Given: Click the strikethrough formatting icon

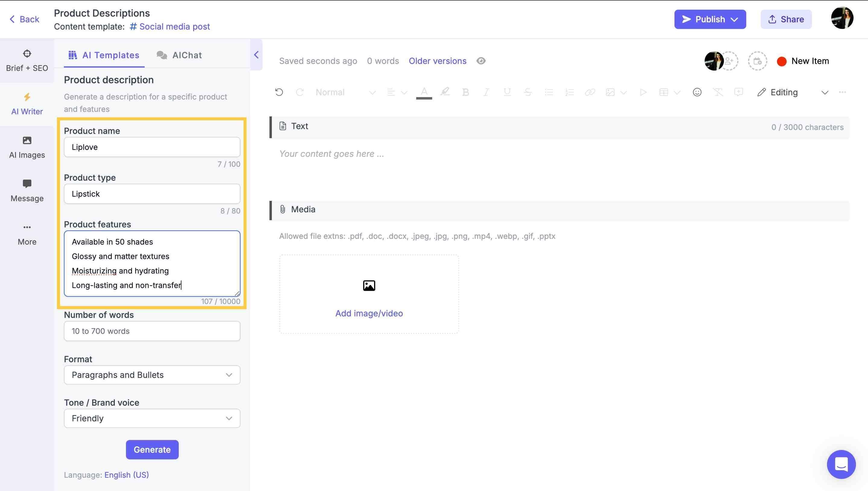Looking at the screenshot, I should [x=527, y=92].
